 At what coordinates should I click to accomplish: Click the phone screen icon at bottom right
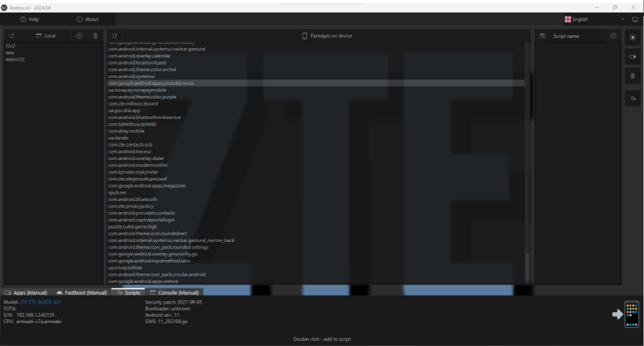(x=631, y=313)
